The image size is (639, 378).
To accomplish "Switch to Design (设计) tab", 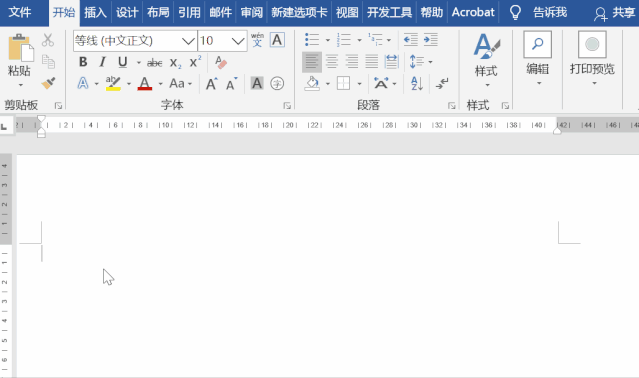I will 127,13.
